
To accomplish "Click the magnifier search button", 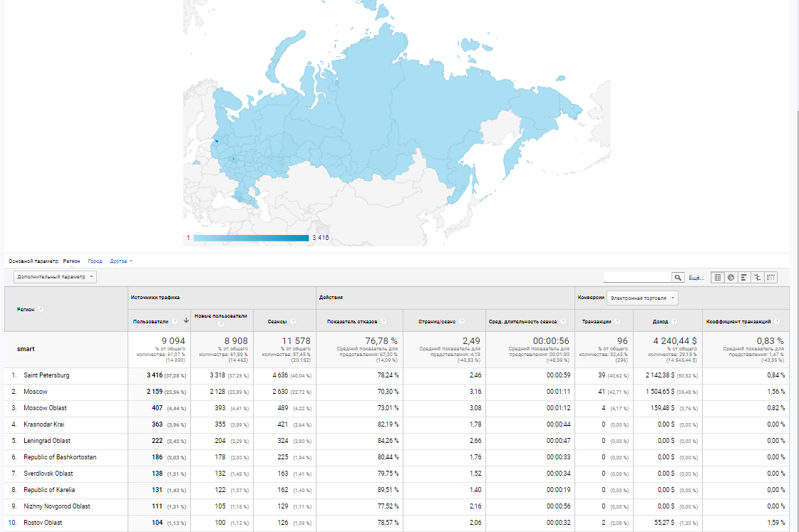I will tap(678, 278).
